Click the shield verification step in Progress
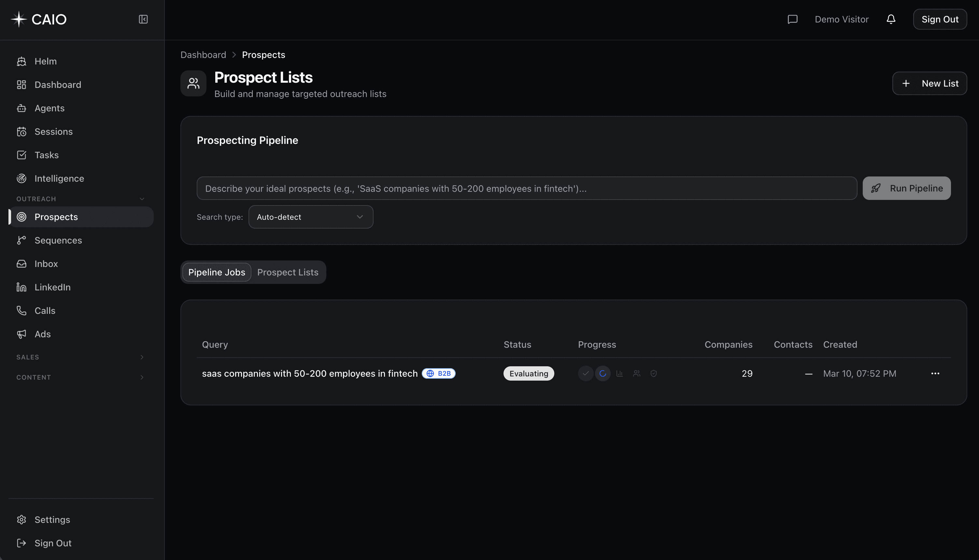 [653, 373]
